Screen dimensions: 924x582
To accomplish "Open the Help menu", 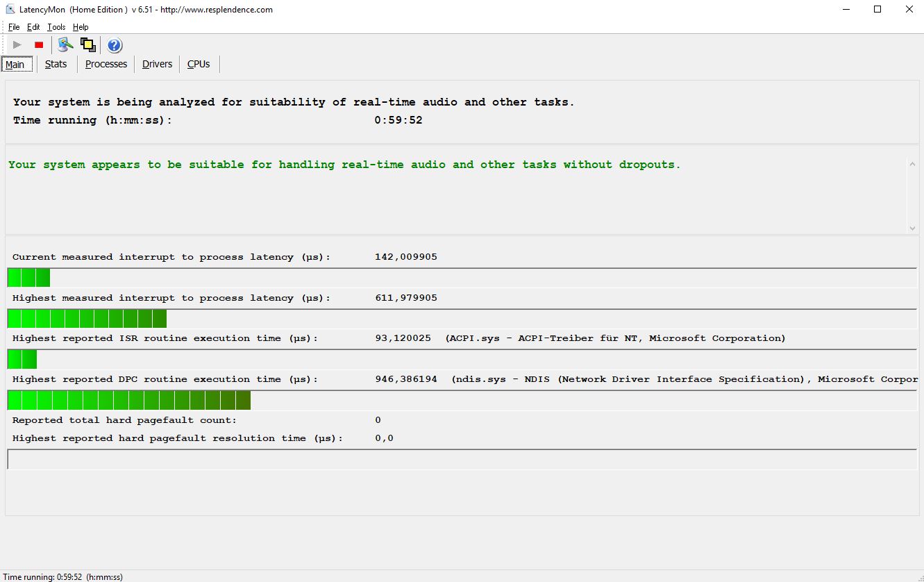I will 81,27.
